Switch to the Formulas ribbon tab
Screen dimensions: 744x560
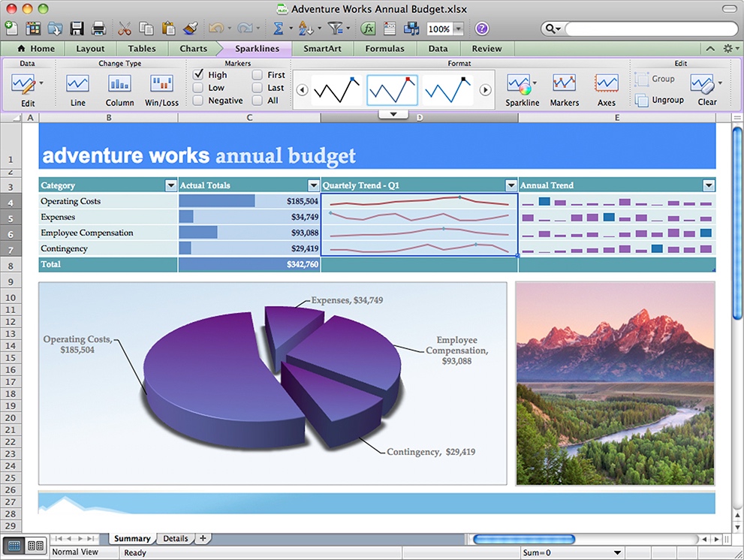[384, 48]
